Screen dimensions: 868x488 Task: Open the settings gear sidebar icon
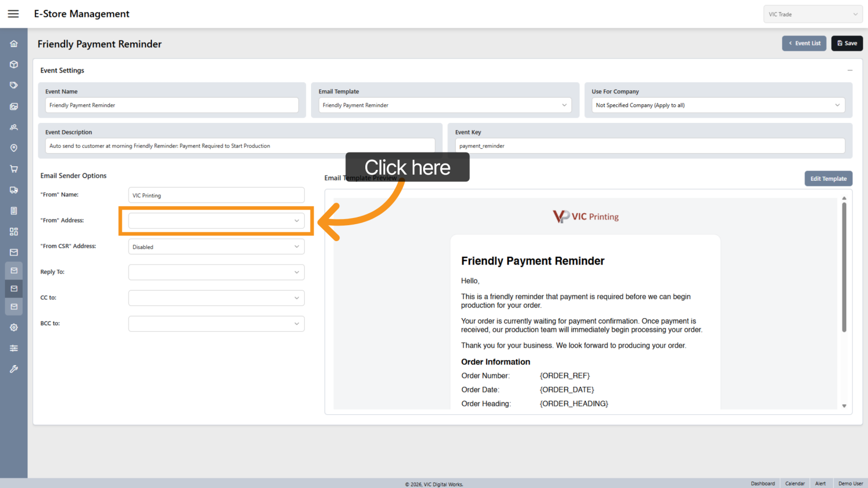click(x=14, y=327)
